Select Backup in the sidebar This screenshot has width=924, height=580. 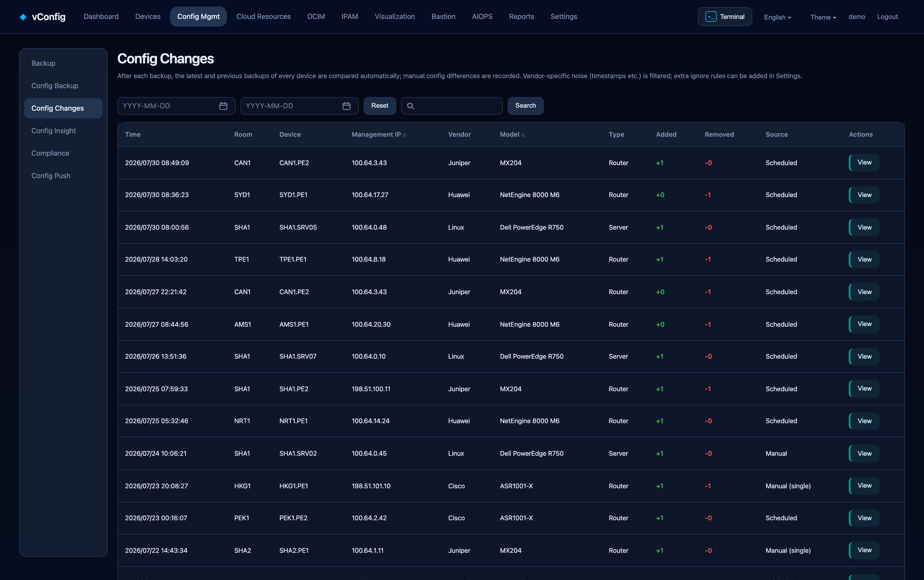(x=63, y=63)
